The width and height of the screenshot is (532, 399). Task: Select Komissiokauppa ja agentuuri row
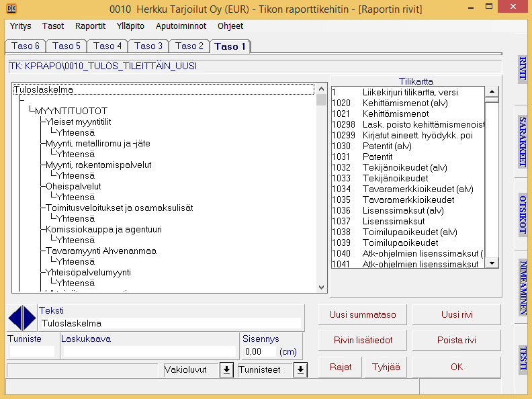pos(103,229)
